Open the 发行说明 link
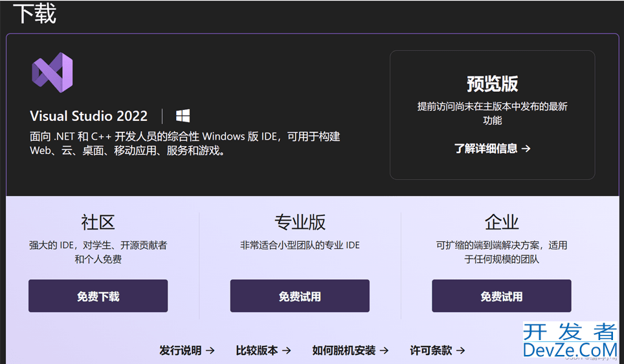The image size is (624, 364). [x=186, y=350]
